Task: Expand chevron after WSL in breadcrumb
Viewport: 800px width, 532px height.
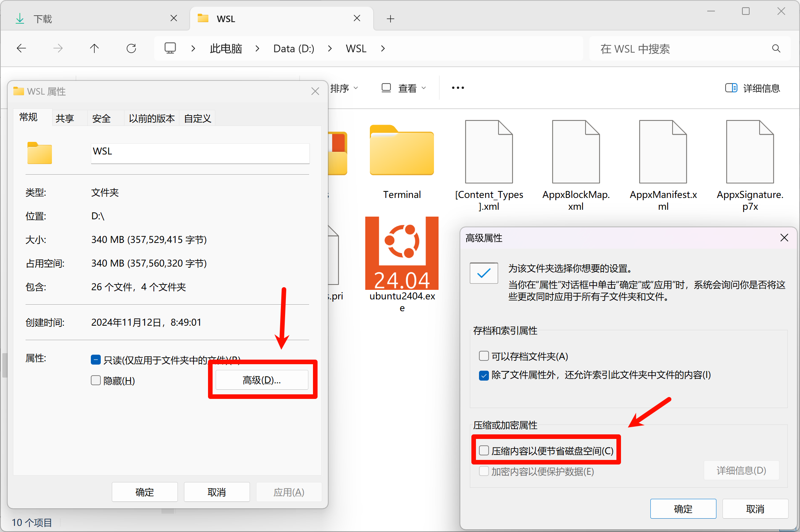Action: click(x=383, y=49)
